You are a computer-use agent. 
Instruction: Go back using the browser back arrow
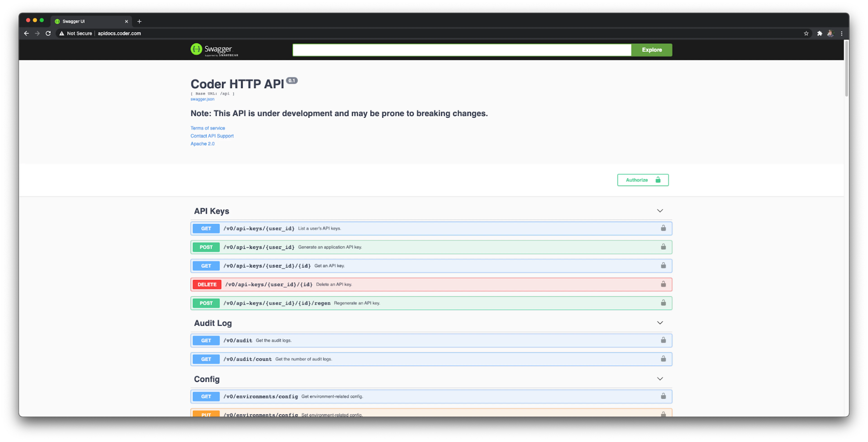(26, 33)
